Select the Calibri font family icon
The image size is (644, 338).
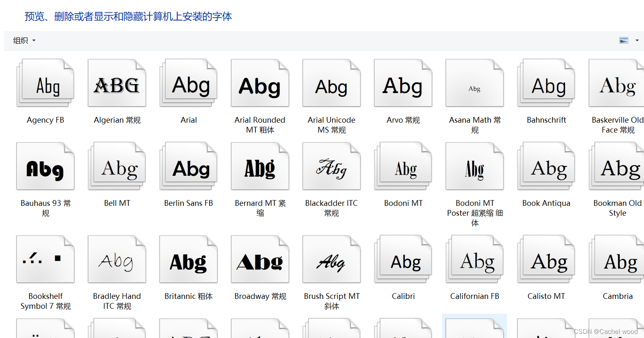coord(403,259)
